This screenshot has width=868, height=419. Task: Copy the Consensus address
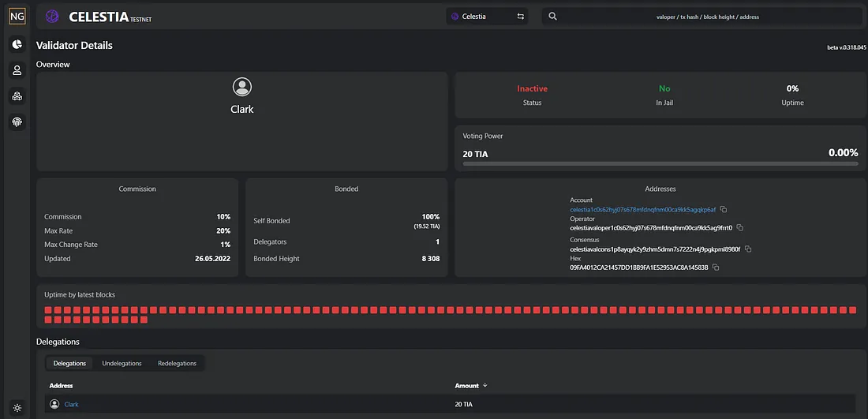(748, 249)
